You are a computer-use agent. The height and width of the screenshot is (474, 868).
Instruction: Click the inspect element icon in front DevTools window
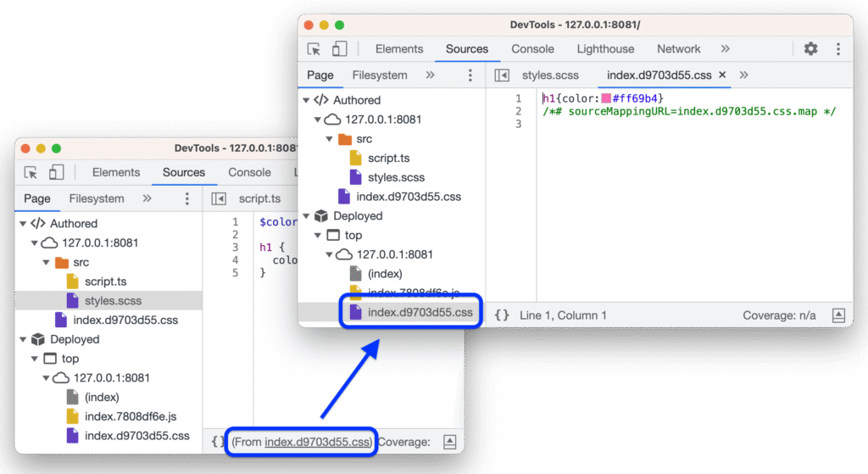click(x=314, y=49)
